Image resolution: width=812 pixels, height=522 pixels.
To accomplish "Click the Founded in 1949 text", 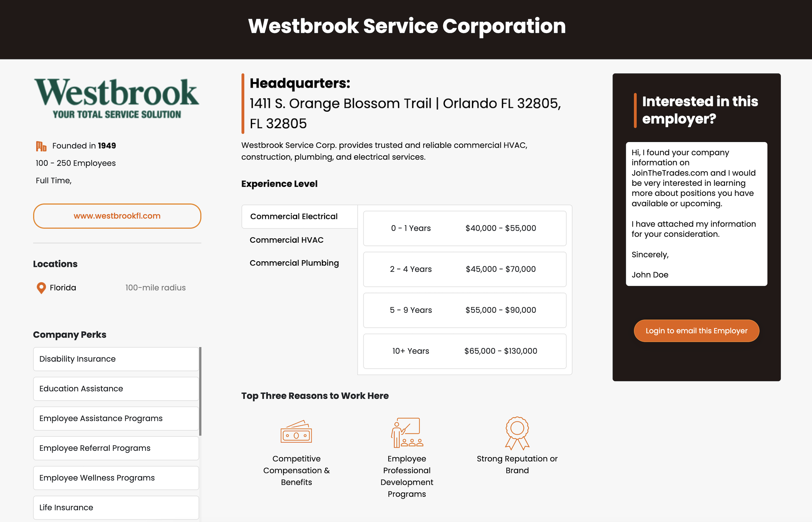I will (84, 146).
